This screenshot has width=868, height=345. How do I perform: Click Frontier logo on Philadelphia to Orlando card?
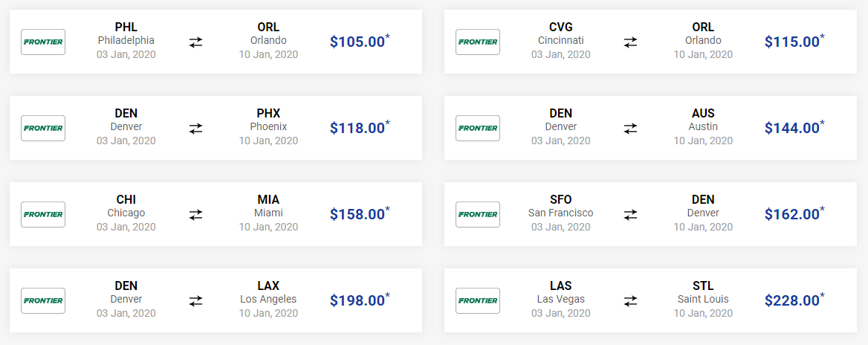tap(43, 42)
